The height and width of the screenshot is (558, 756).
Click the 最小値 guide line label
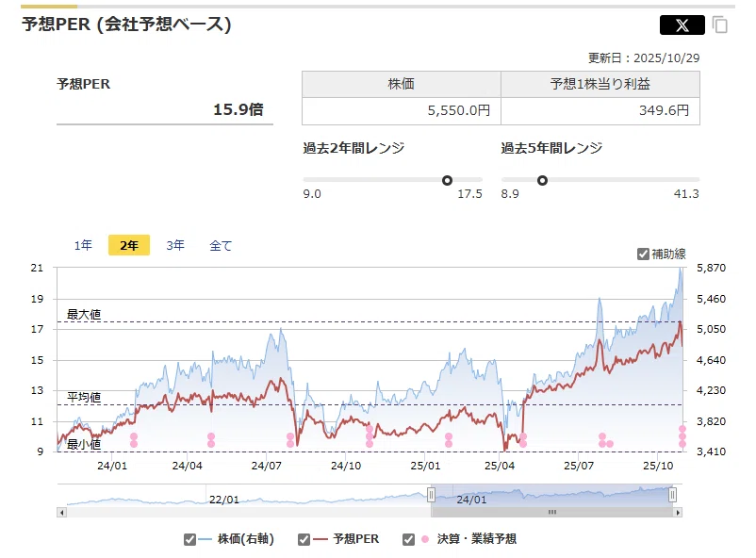84,444
